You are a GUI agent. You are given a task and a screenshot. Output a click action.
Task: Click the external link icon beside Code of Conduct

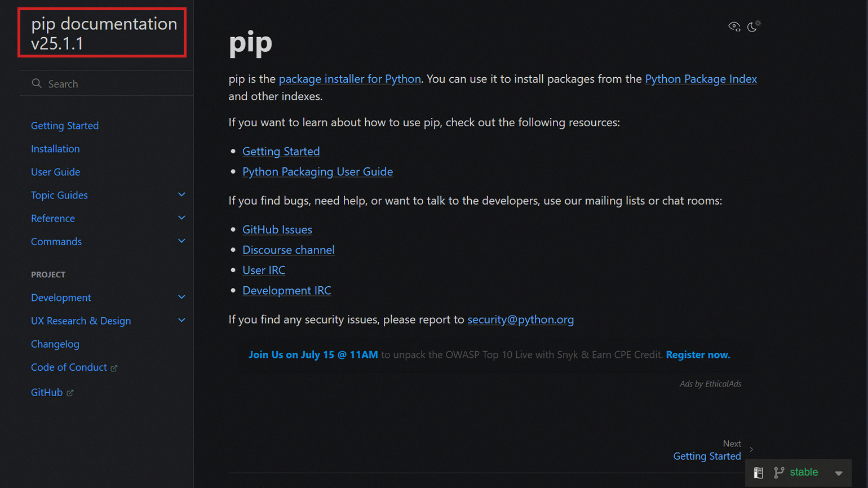(x=114, y=369)
